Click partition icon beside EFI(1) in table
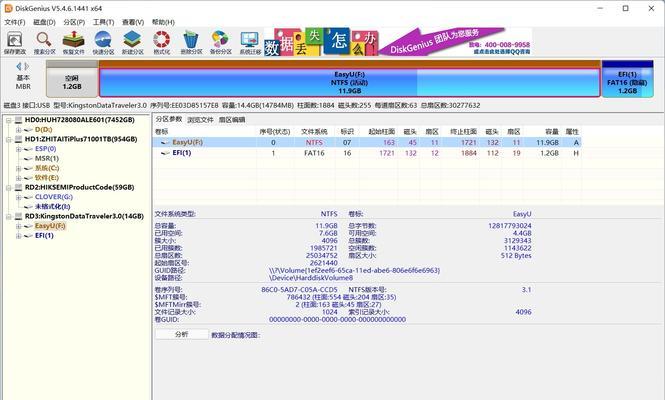The width and height of the screenshot is (665, 400). click(x=165, y=153)
